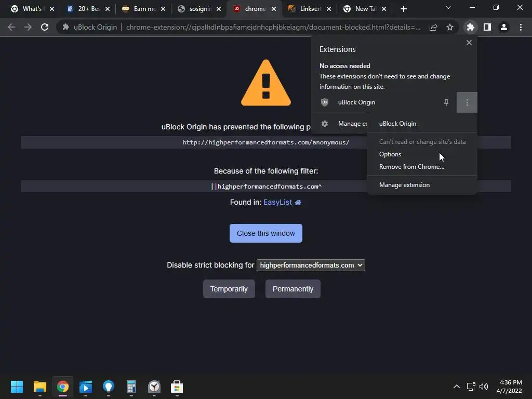Open the Extensions puzzle icon in toolbar
This screenshot has width=532, height=399.
[x=470, y=27]
